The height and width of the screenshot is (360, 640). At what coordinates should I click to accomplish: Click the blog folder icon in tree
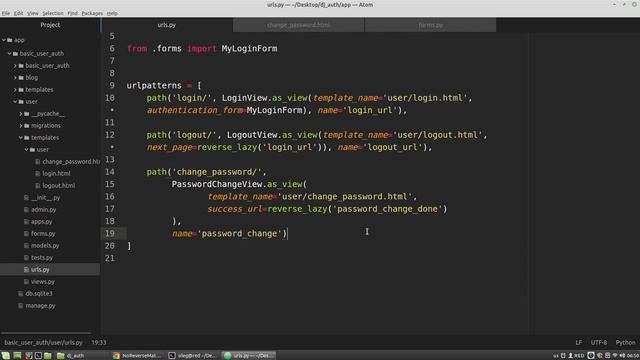point(21,78)
